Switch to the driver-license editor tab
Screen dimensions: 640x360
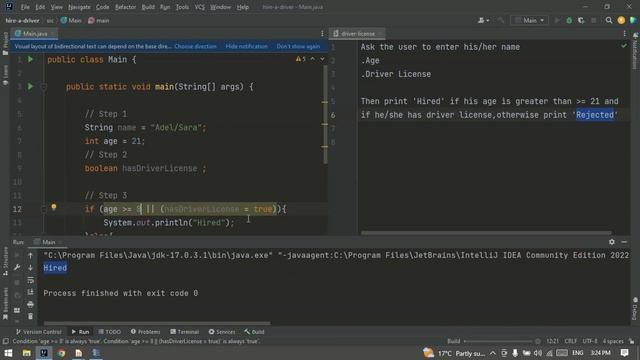click(x=357, y=33)
